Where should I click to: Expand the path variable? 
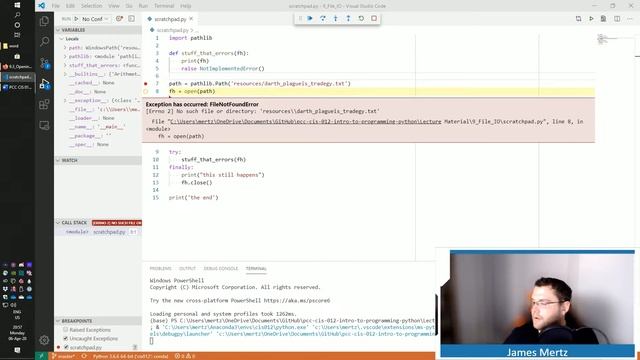click(x=65, y=48)
